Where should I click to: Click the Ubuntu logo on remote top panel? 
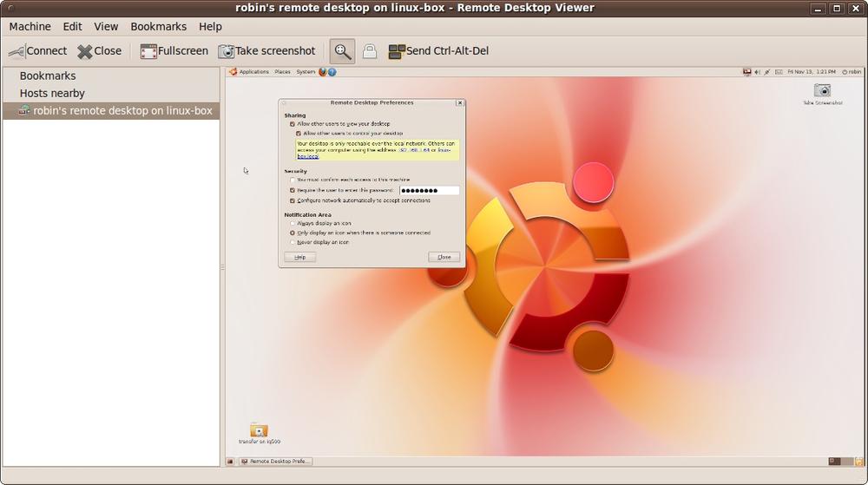tap(233, 72)
